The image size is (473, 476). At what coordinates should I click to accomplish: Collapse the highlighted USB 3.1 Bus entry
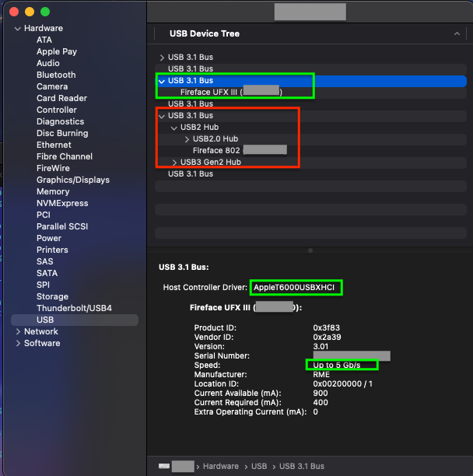pyautogui.click(x=162, y=81)
